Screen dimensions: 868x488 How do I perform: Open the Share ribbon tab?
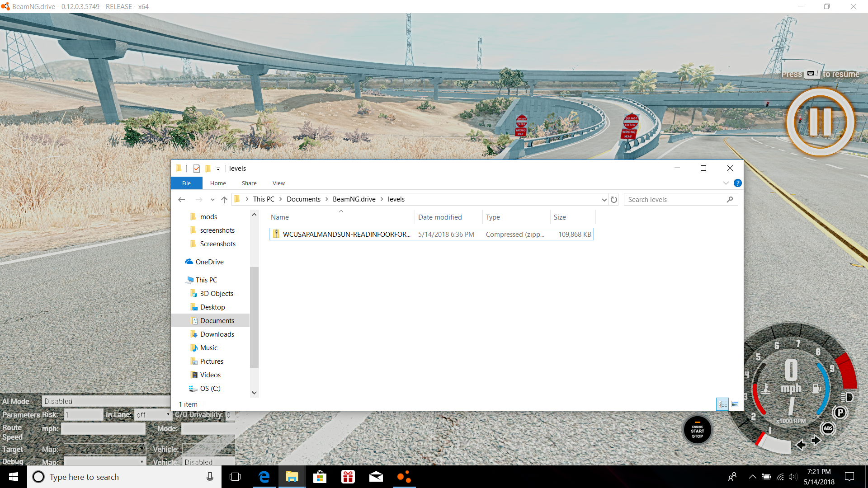click(x=249, y=183)
